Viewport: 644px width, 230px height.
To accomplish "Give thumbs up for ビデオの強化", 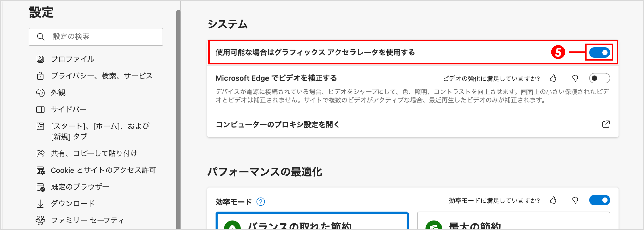I will point(553,78).
